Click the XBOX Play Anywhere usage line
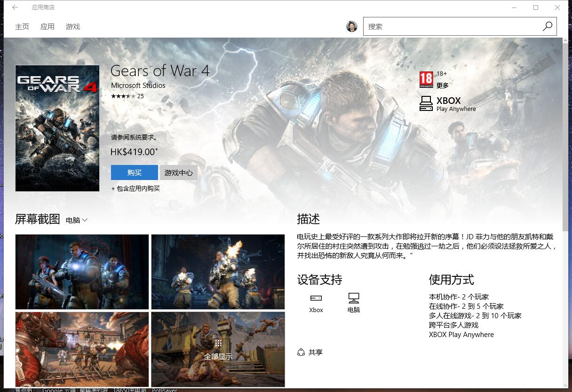 pos(461,335)
